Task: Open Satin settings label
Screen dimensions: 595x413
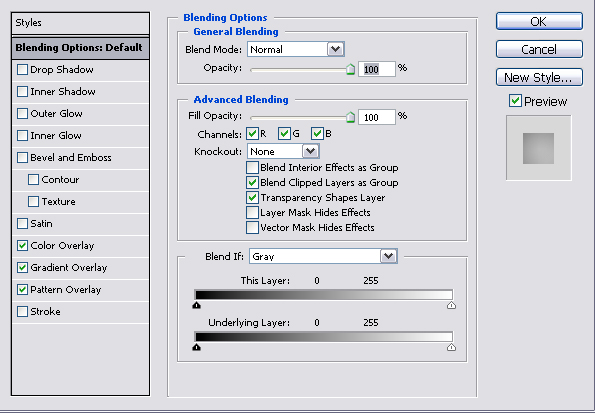Action: (x=41, y=224)
